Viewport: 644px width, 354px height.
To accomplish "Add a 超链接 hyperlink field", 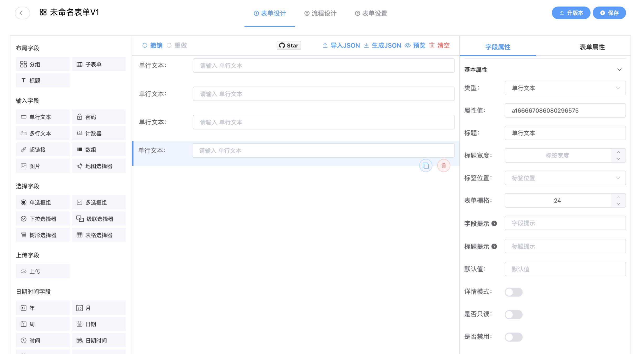I will 42,149.
